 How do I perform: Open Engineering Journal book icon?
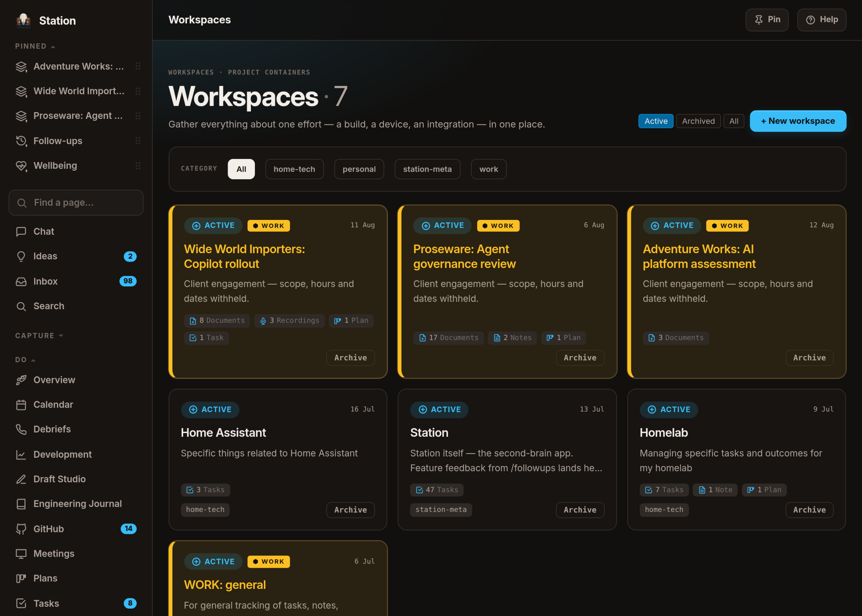click(x=21, y=504)
